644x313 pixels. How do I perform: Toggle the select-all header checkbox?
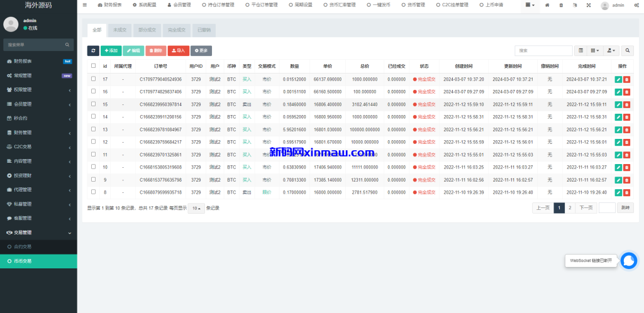coord(93,65)
